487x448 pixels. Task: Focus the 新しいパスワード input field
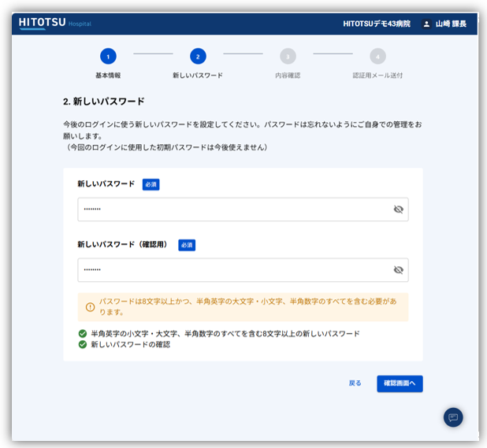coord(232,209)
